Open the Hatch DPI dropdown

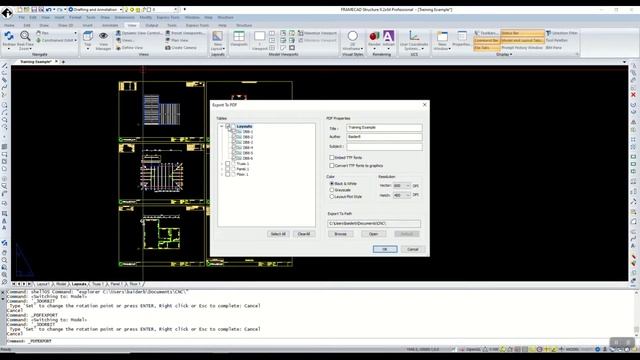[407, 196]
